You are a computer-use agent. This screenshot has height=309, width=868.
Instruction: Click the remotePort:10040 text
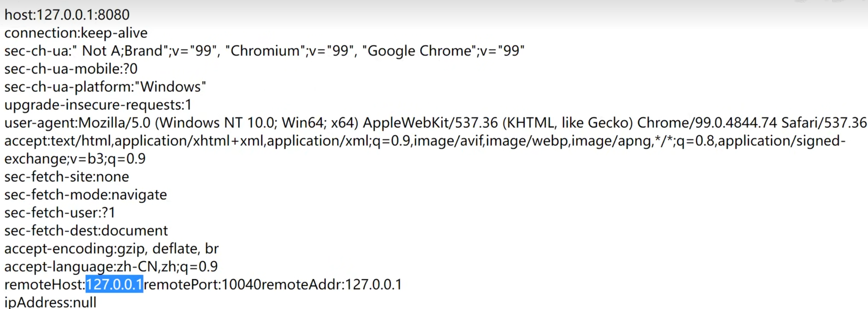pos(202,284)
